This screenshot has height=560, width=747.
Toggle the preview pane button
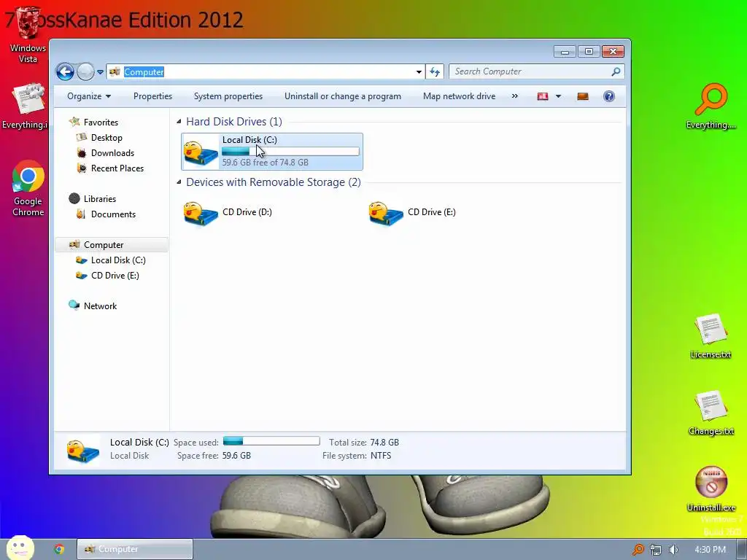point(583,97)
